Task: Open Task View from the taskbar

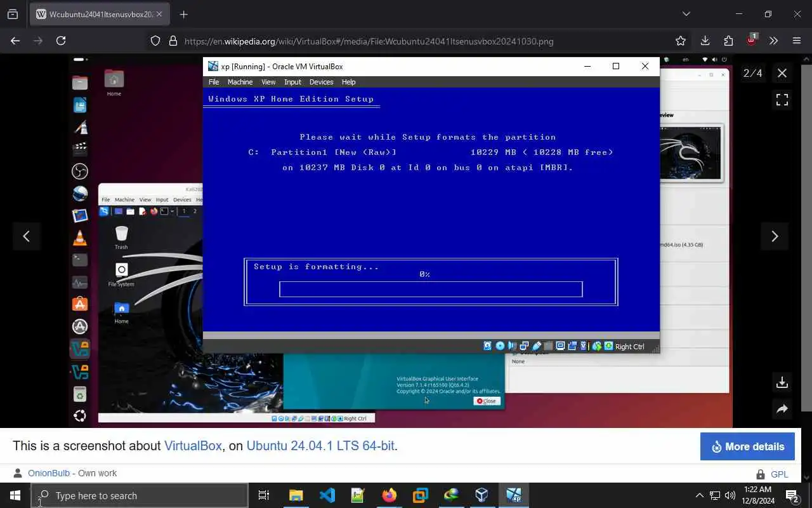Action: point(264,495)
